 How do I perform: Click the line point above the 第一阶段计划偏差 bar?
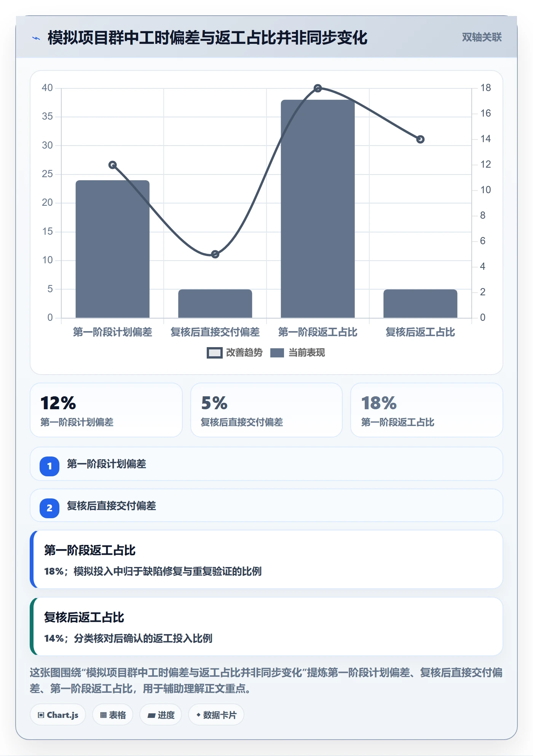(113, 165)
